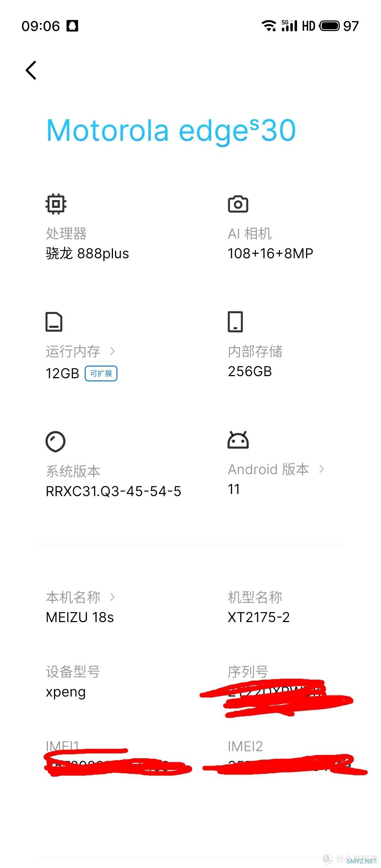
Task: Open the notification bell in status bar
Action: pyautogui.click(x=73, y=25)
